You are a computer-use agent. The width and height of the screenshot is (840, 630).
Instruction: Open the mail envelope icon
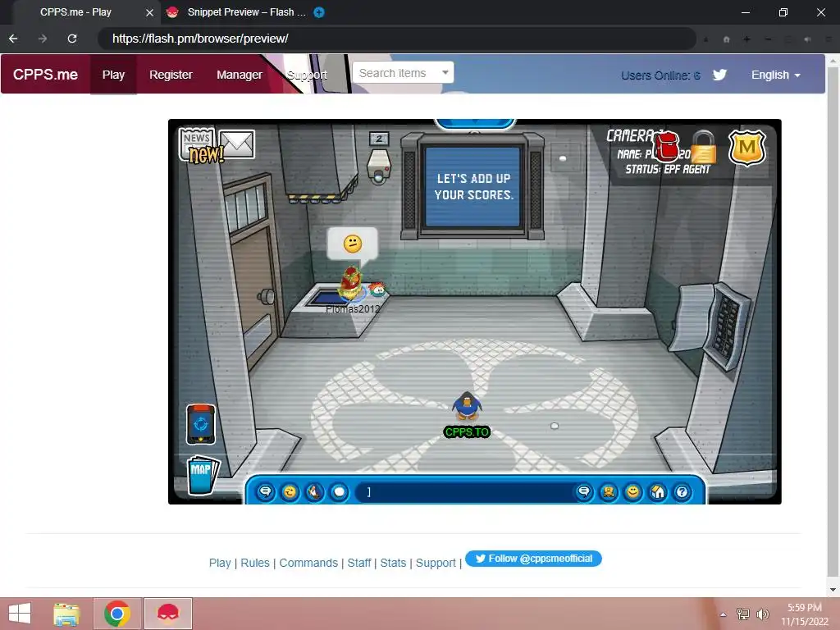(237, 144)
